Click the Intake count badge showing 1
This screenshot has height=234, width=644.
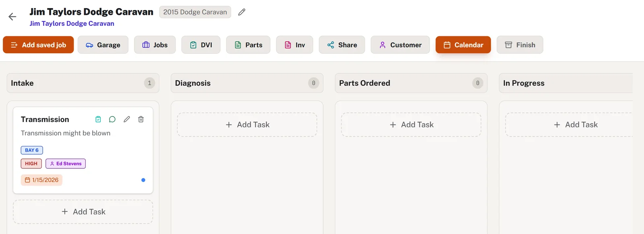[x=149, y=83]
